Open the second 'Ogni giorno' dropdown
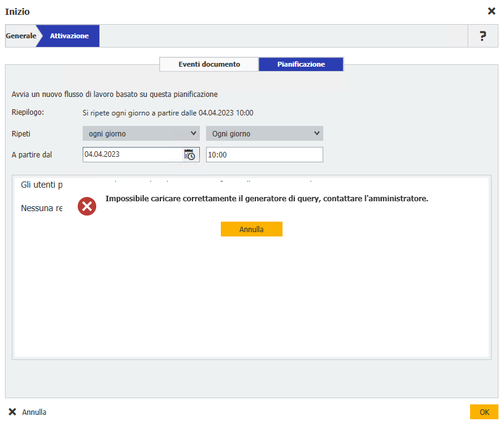 [x=264, y=133]
